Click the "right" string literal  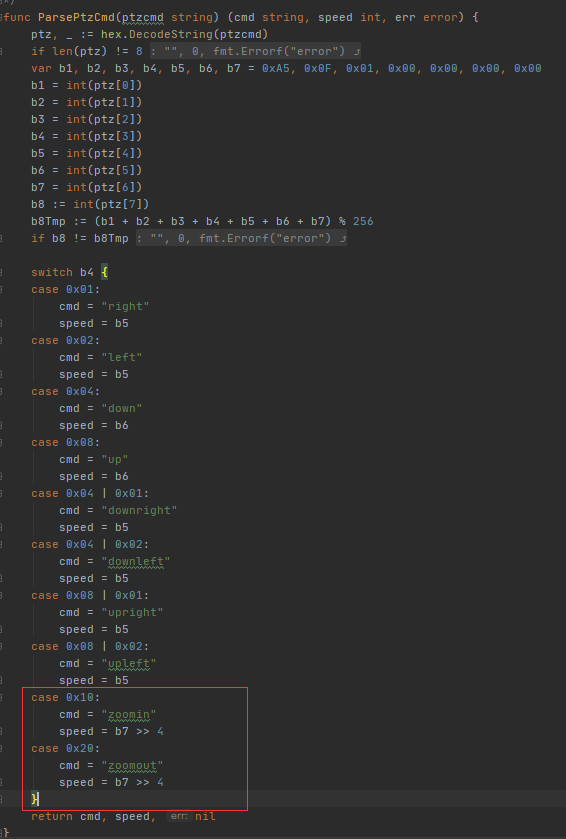[x=125, y=307]
